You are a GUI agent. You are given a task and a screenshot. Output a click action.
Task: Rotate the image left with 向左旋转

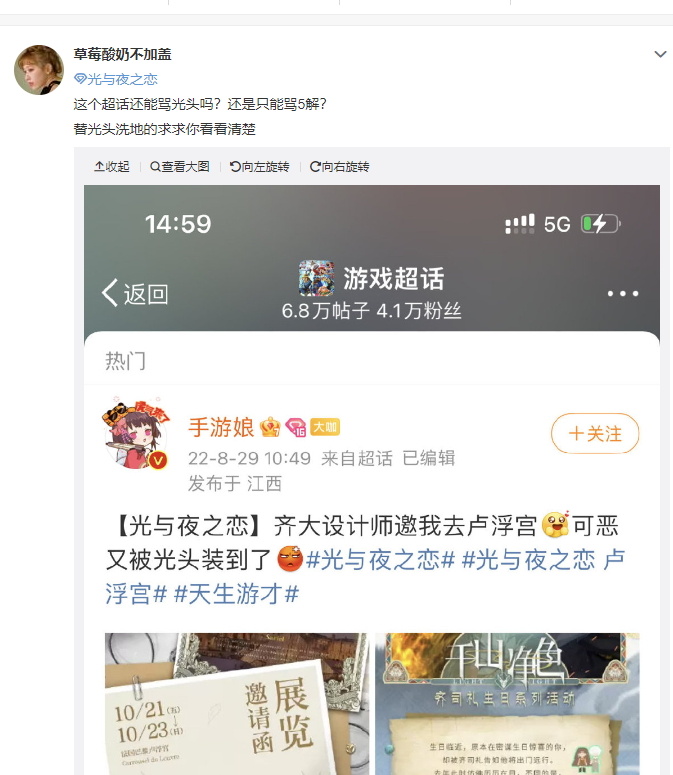(259, 167)
